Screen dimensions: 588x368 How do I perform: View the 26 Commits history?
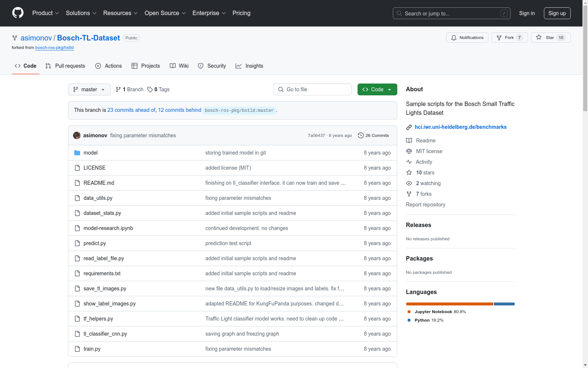coord(373,135)
